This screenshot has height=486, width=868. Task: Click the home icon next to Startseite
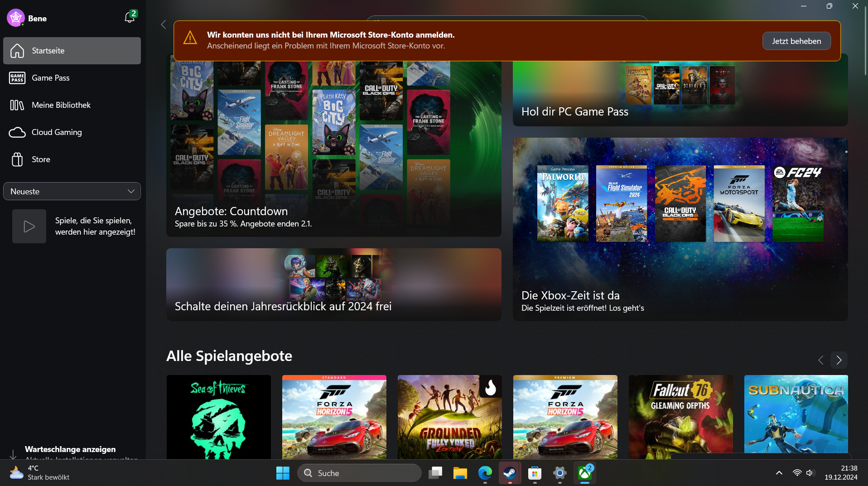point(17,51)
